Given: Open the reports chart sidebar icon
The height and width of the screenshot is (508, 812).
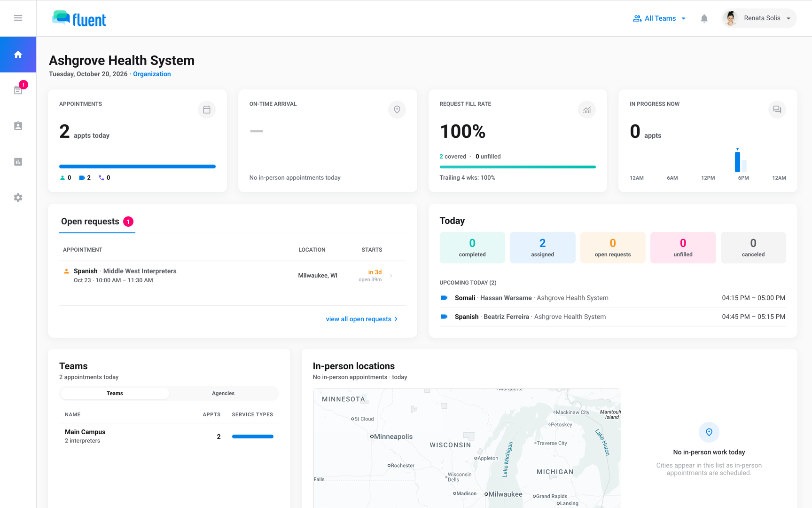Looking at the screenshot, I should click(18, 162).
